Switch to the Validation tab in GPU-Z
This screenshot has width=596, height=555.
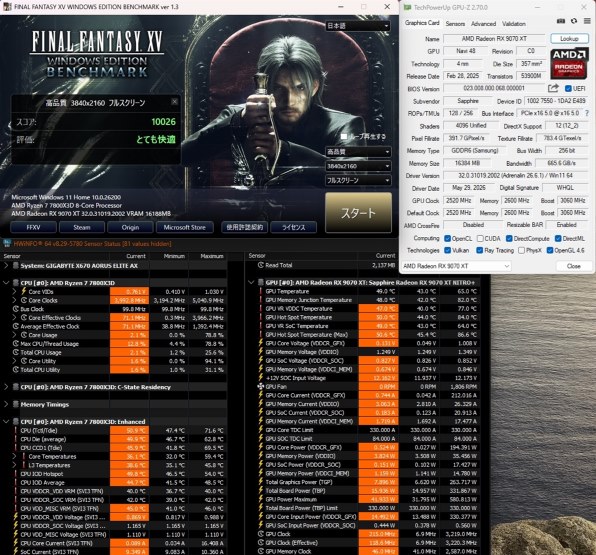tap(514, 24)
